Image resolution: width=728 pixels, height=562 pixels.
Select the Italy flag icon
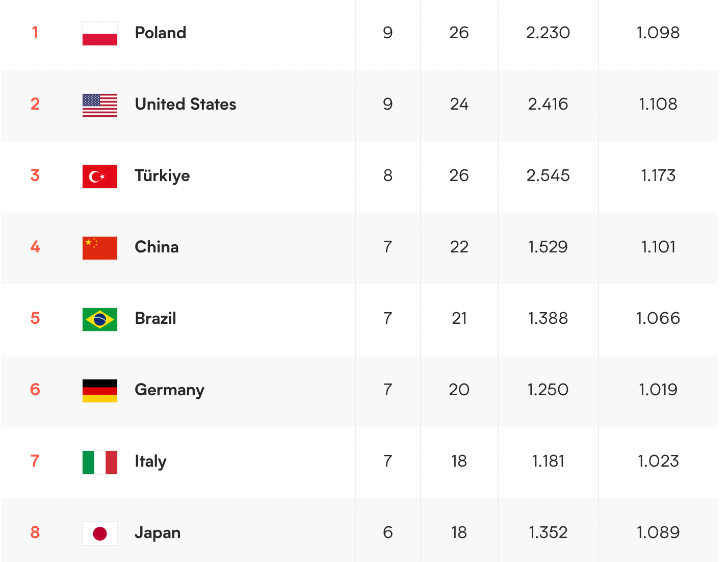point(100,462)
